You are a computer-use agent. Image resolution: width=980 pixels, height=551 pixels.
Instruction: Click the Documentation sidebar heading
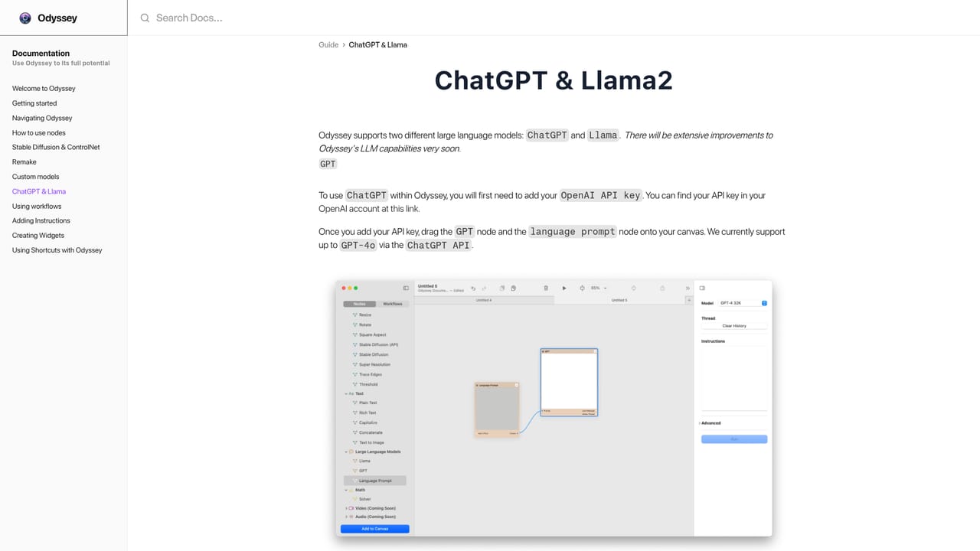[41, 54]
